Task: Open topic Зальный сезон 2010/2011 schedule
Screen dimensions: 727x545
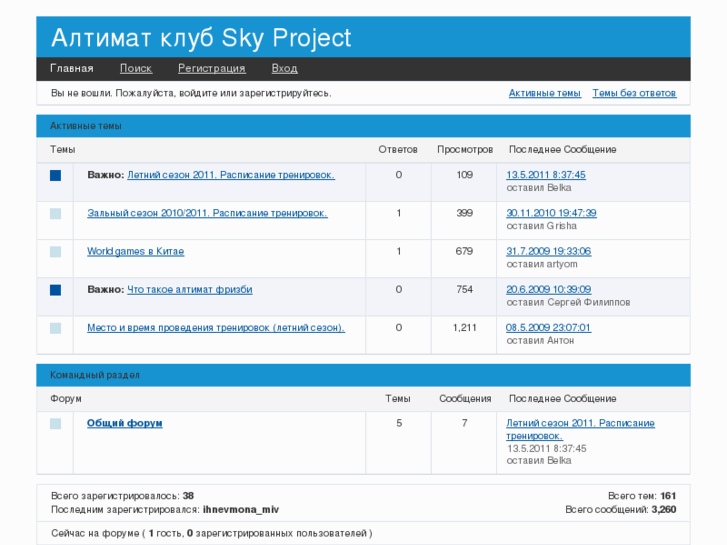Action: point(207,213)
